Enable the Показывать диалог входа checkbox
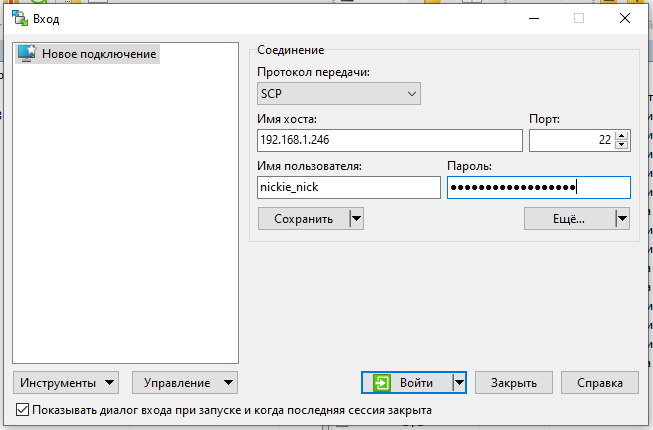 (x=23, y=410)
